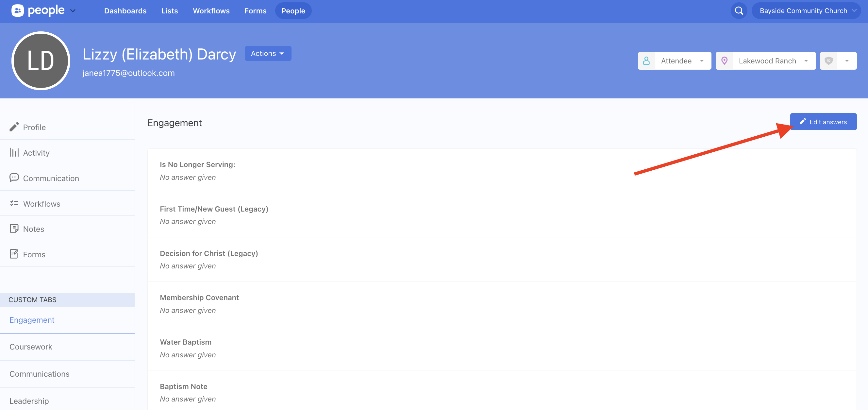Click the Forms edit document icon
This screenshot has width=868, height=410.
click(x=14, y=254)
